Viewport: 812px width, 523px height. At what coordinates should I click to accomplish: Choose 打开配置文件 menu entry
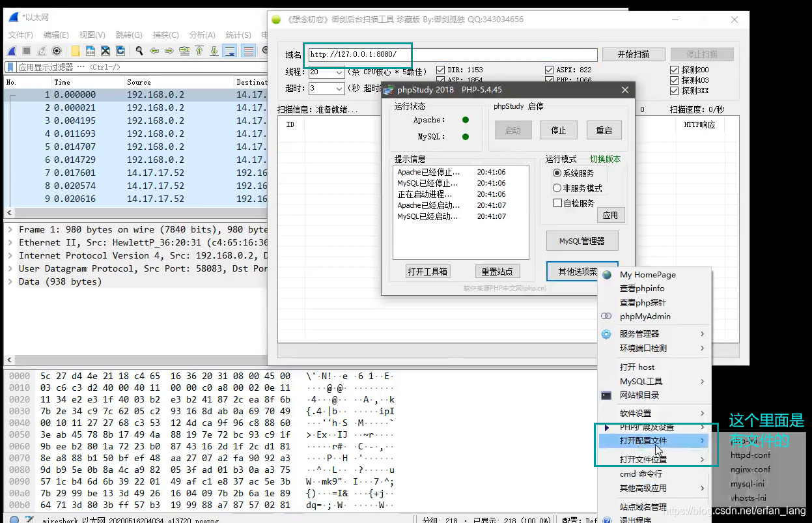coord(654,441)
